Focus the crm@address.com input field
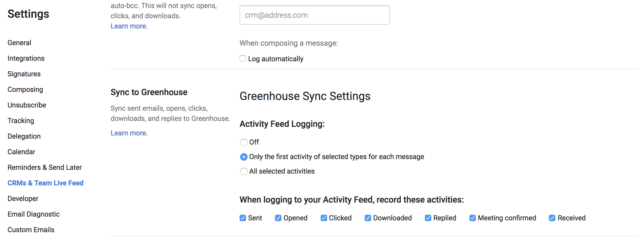 tap(314, 15)
